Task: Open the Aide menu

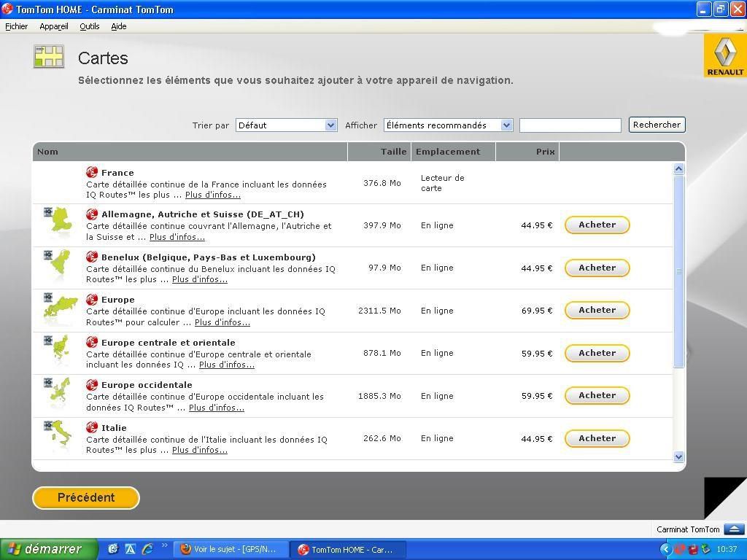Action: click(x=119, y=26)
